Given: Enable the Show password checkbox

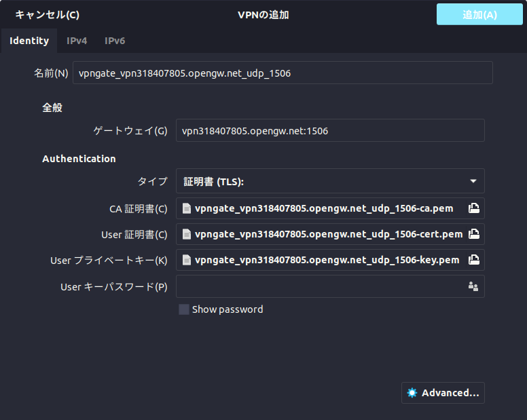Looking at the screenshot, I should pyautogui.click(x=184, y=309).
